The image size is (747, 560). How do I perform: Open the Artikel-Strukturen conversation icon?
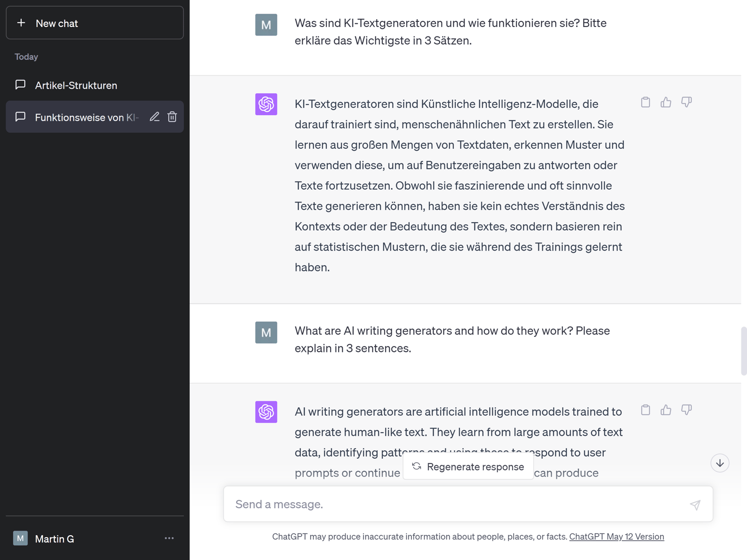point(21,84)
